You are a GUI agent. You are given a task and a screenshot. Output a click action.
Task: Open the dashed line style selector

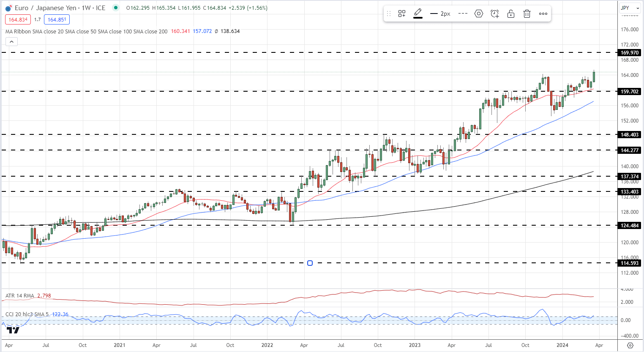[463, 14]
